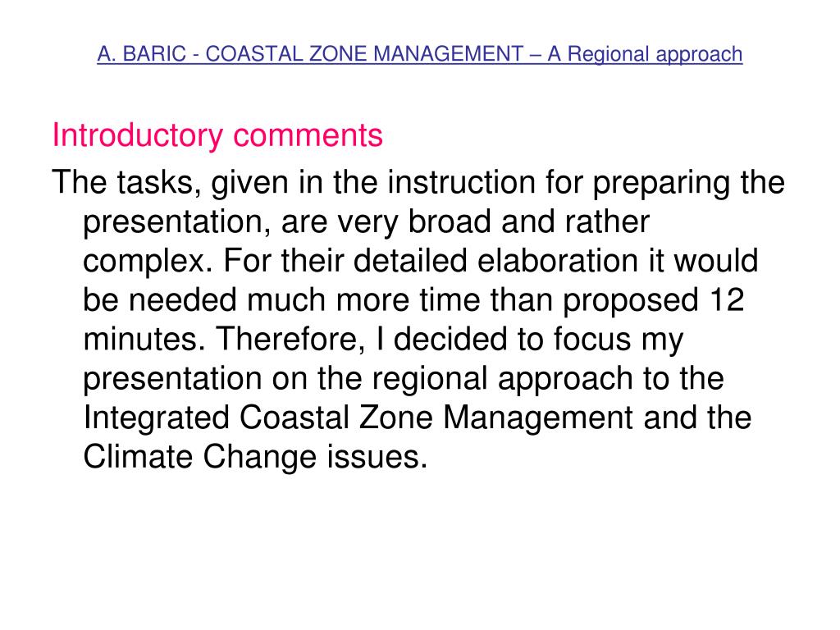Screen dimensions: 840x630
Task: Click the word 'elaboration' in the body text
Action: (558, 260)
